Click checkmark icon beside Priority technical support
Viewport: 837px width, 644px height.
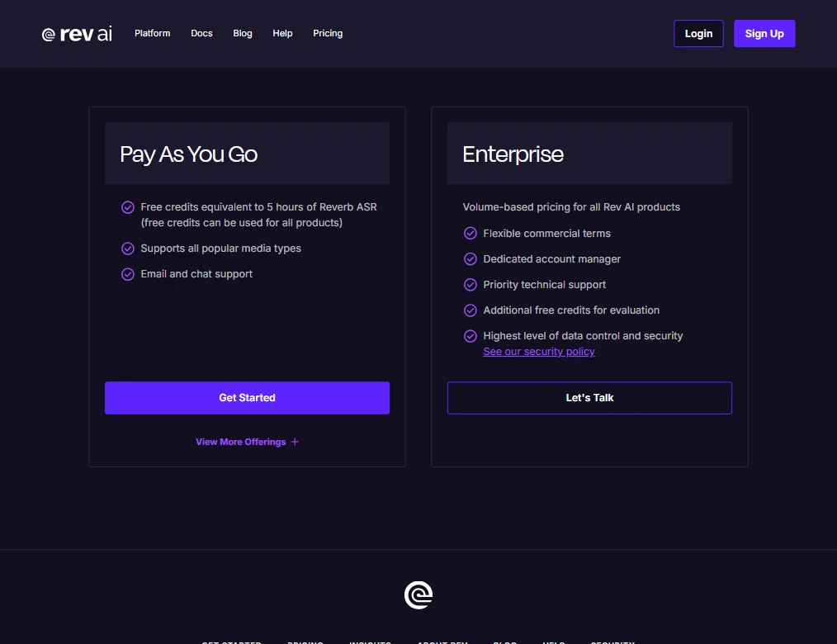[x=471, y=285]
